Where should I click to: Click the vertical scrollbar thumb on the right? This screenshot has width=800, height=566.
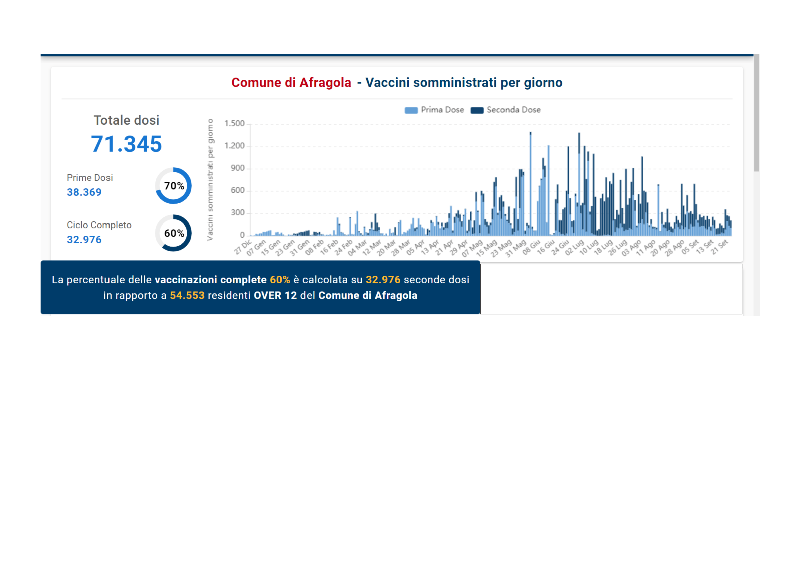757,113
